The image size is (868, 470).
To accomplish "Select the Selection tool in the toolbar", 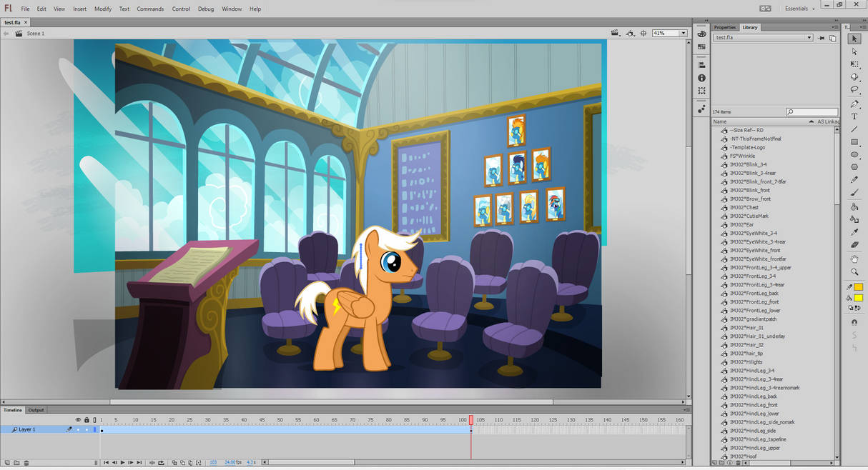I will coord(855,39).
